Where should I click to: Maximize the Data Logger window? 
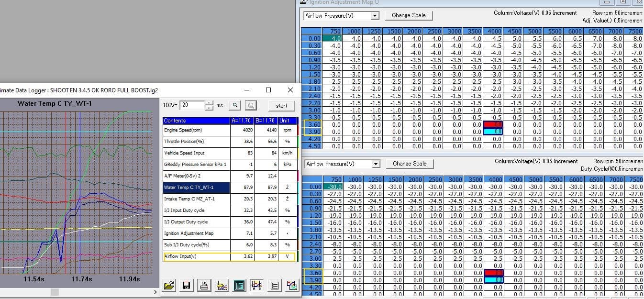pyautogui.click(x=268, y=90)
